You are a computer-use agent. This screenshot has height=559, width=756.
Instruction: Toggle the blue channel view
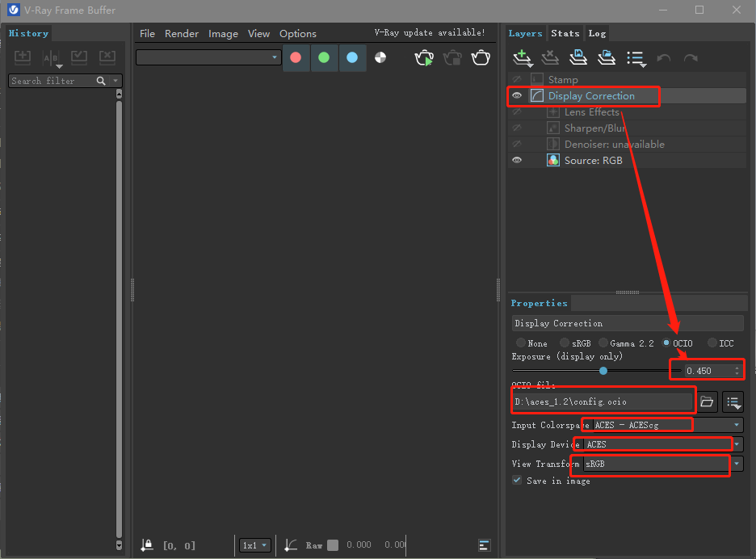point(352,58)
